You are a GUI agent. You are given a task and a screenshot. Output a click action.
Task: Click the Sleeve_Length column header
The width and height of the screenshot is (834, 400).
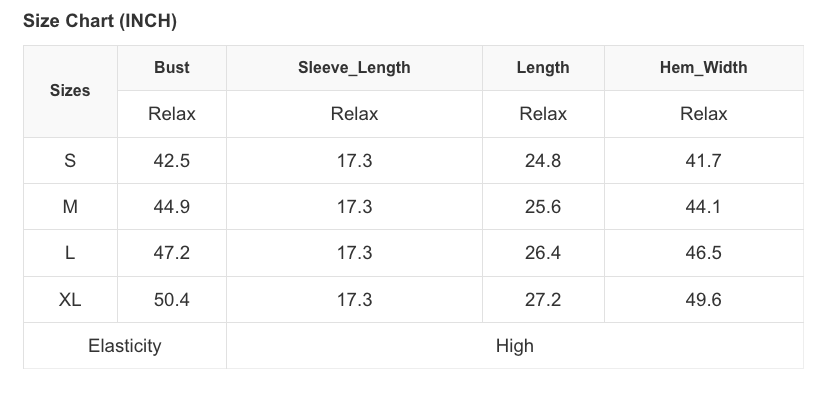tap(354, 68)
